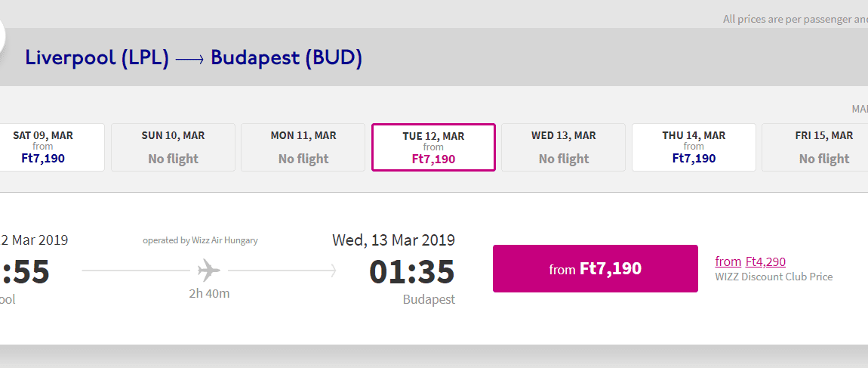Click the all prices are per passenger note
The width and height of the screenshot is (868, 368).
(x=796, y=20)
